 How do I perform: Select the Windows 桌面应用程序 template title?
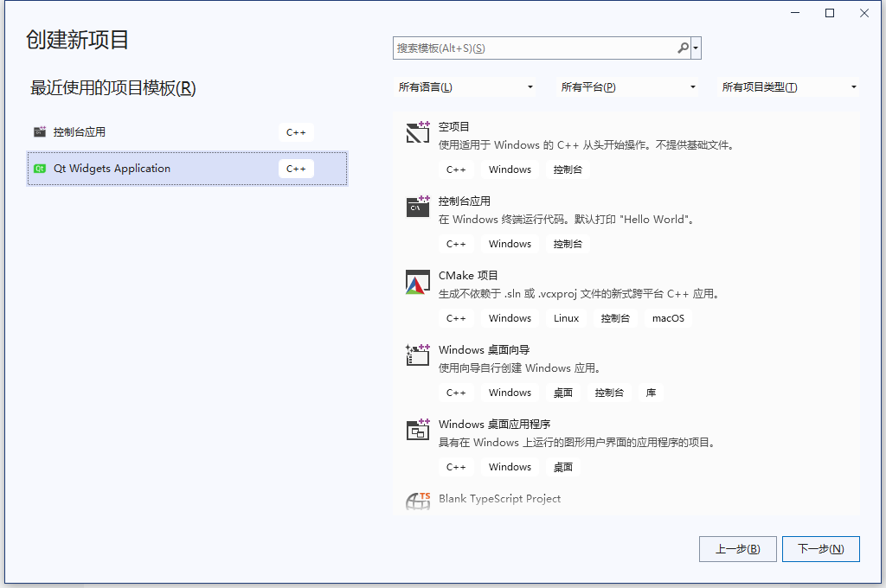(x=494, y=425)
